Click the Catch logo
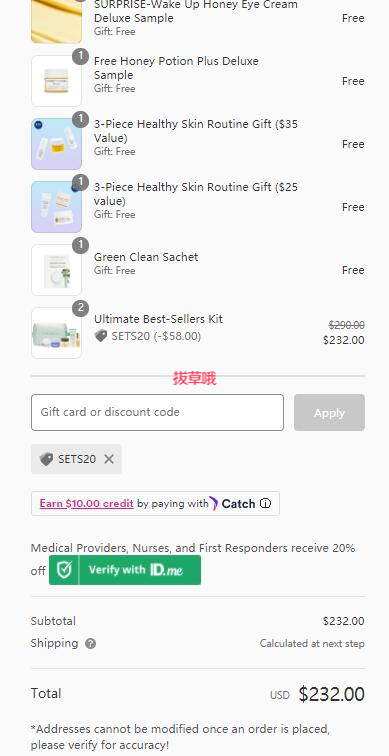Viewport: 389px width, 756px height. point(233,504)
